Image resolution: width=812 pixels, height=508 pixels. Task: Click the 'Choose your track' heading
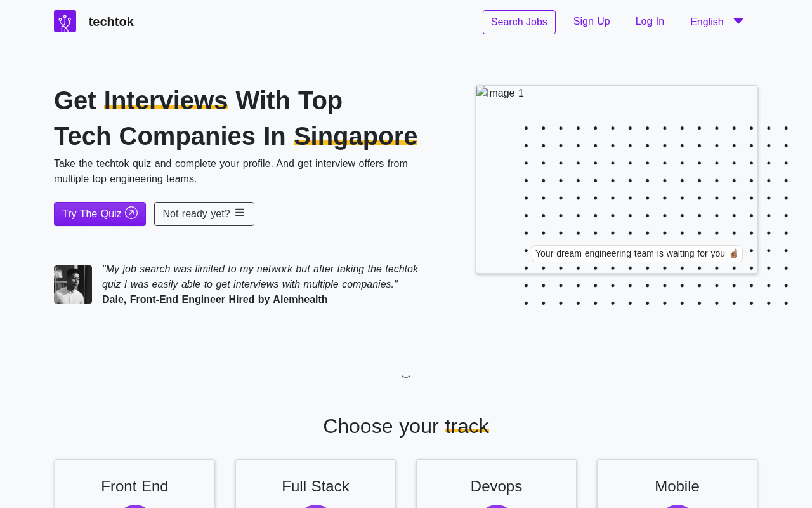tap(406, 426)
